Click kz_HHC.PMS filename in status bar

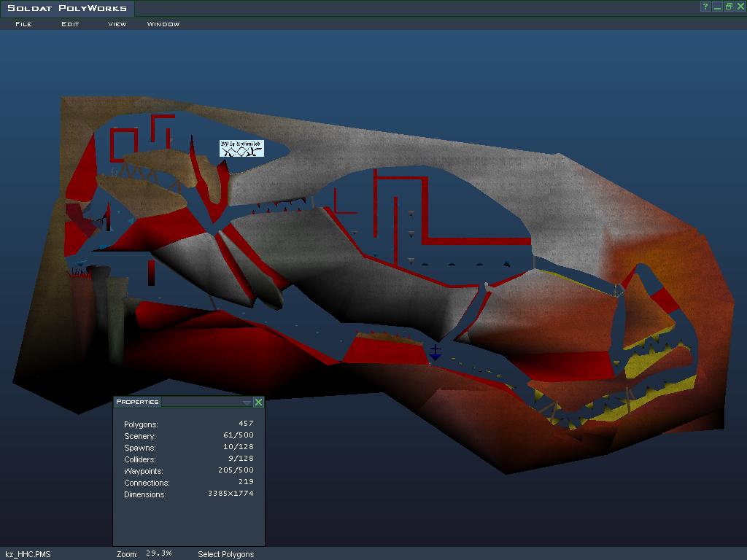(28, 554)
